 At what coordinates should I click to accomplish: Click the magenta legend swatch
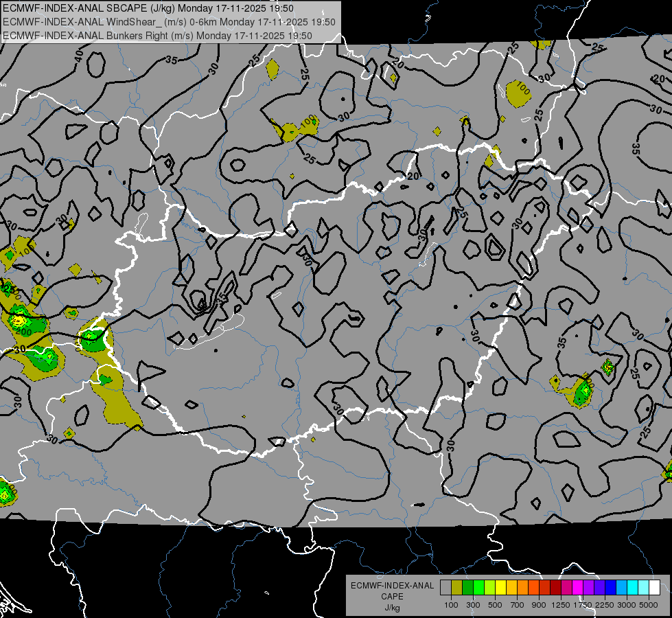point(578,588)
